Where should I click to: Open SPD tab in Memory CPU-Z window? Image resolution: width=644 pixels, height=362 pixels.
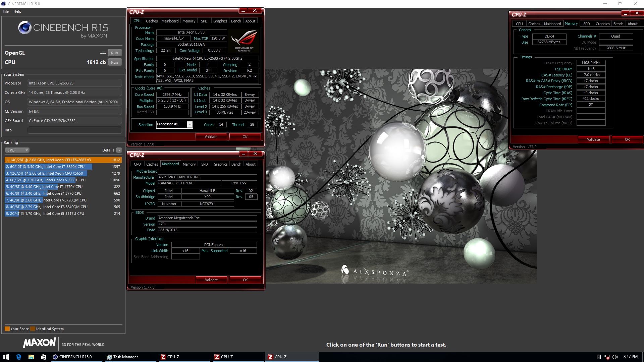[587, 24]
